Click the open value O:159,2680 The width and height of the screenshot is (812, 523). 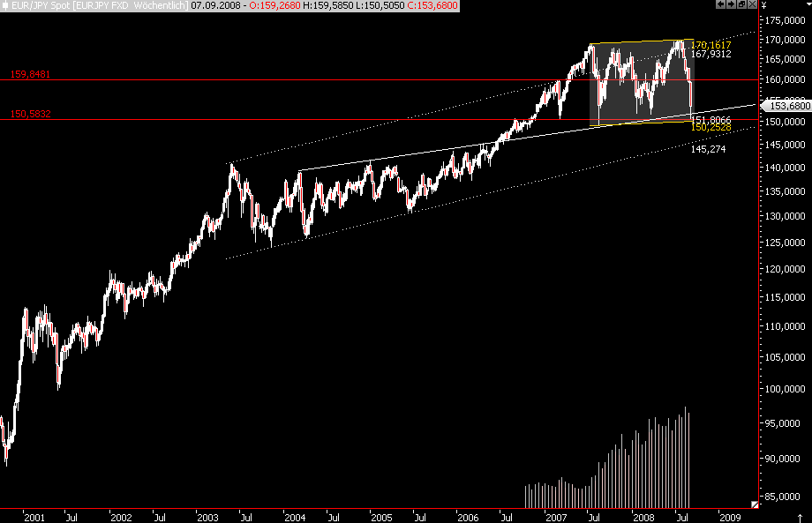pyautogui.click(x=275, y=5)
